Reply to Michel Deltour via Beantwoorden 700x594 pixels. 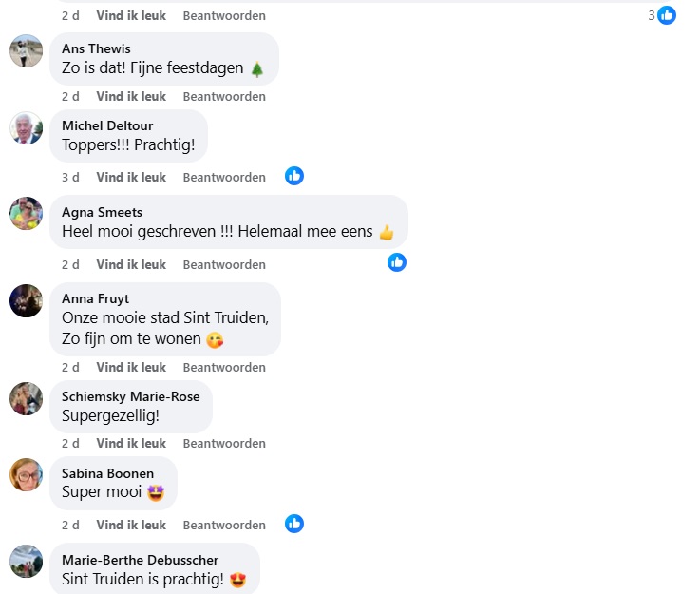(224, 177)
